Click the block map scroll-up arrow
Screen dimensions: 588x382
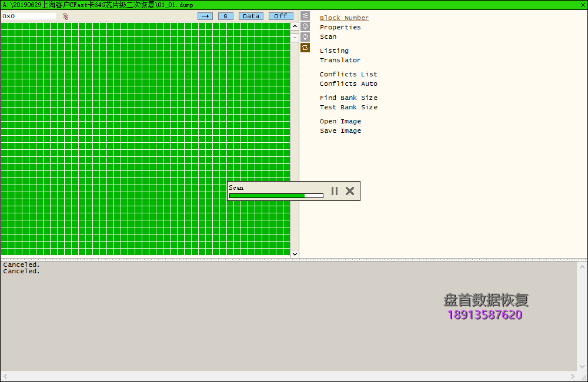tap(295, 26)
